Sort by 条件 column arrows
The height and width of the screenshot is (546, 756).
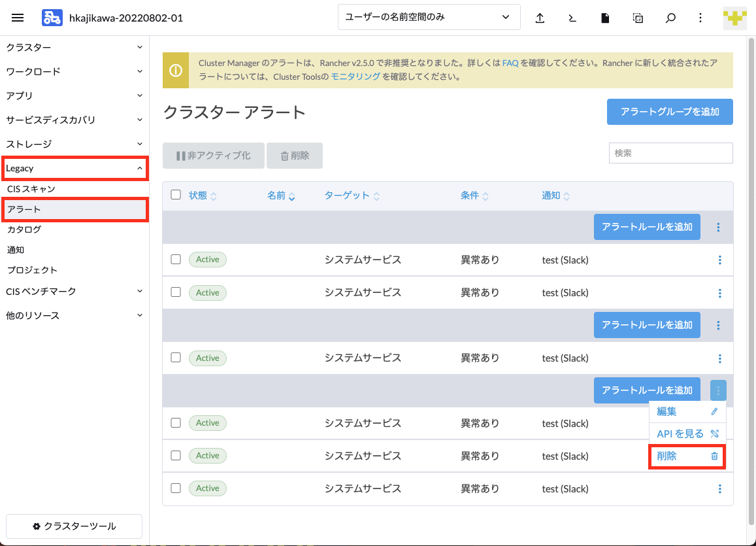(485, 196)
